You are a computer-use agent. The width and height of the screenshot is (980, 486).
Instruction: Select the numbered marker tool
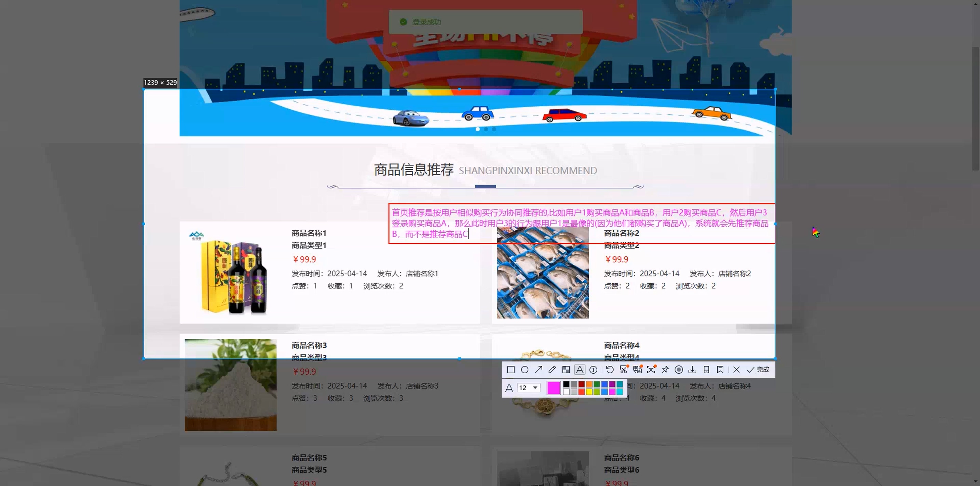pos(593,369)
